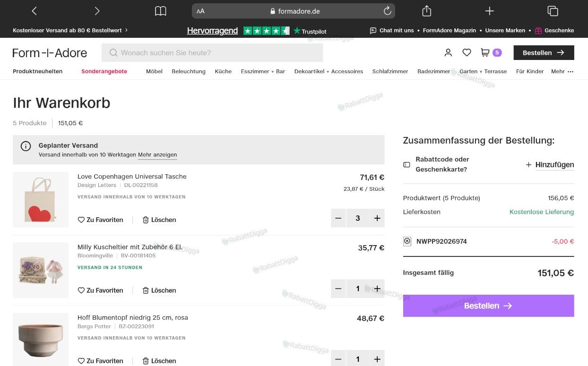Open a new tab with the plus icon
This screenshot has width=588, height=366.
[490, 11]
